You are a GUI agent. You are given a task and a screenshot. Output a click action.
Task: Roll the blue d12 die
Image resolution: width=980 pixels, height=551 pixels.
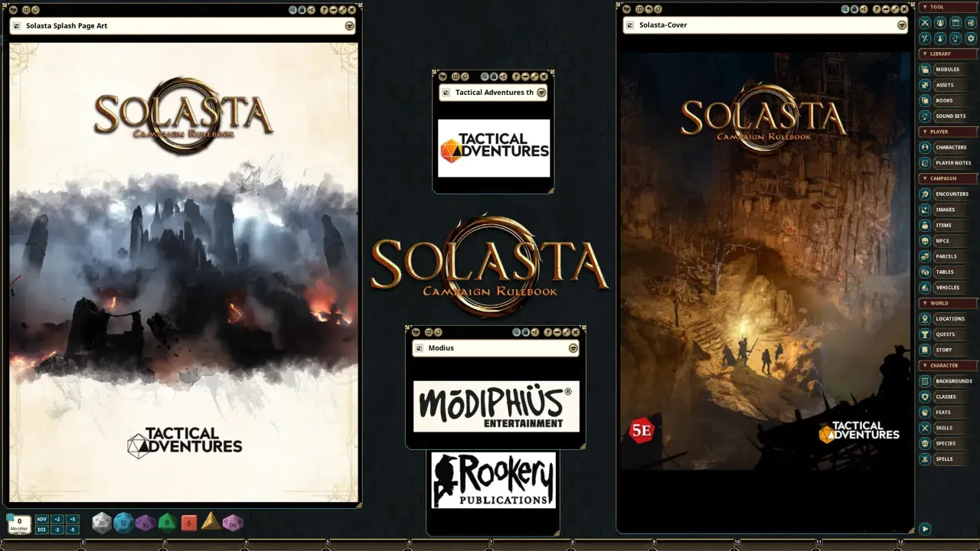click(x=123, y=523)
